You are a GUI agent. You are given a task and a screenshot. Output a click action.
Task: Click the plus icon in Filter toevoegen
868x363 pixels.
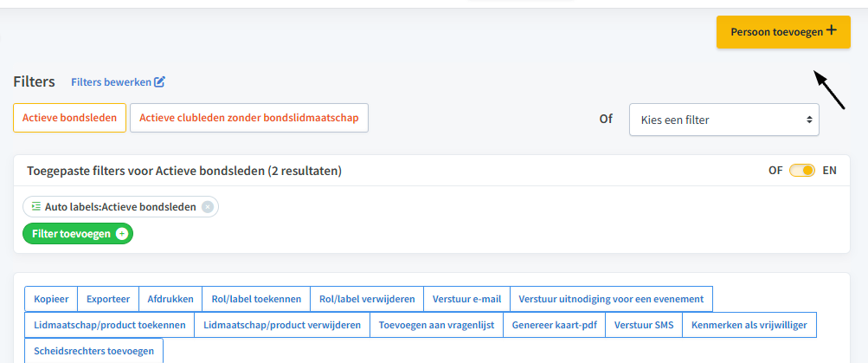coord(121,234)
